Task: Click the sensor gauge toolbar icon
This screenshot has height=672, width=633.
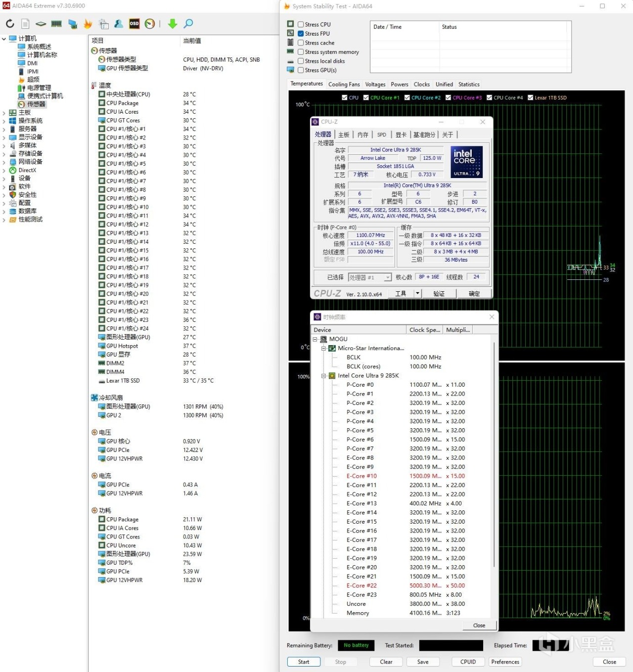Action: pos(150,24)
